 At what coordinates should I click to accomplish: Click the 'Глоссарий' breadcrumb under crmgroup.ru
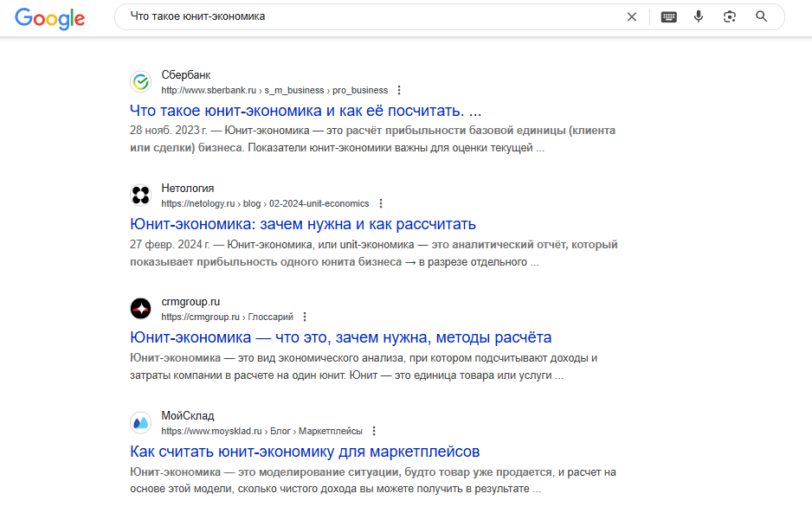click(271, 317)
